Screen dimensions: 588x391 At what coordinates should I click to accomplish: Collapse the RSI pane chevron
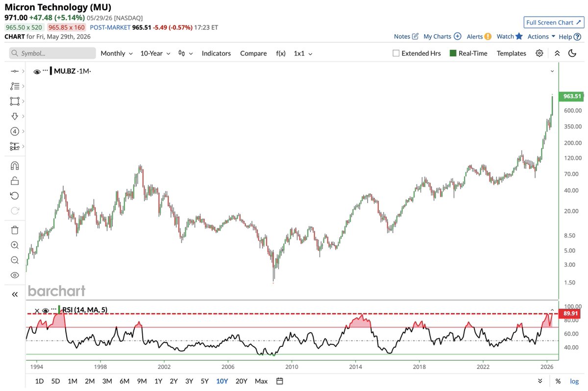coord(552,310)
